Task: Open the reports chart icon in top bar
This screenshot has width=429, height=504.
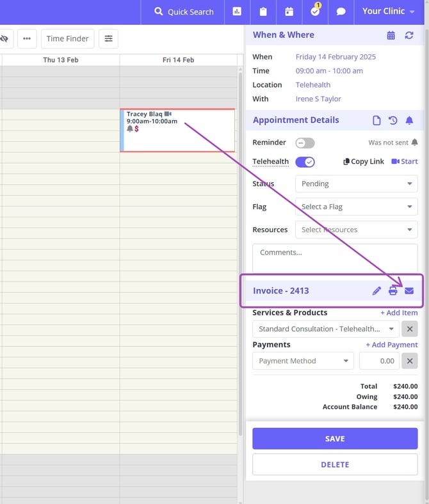Action: tap(237, 12)
